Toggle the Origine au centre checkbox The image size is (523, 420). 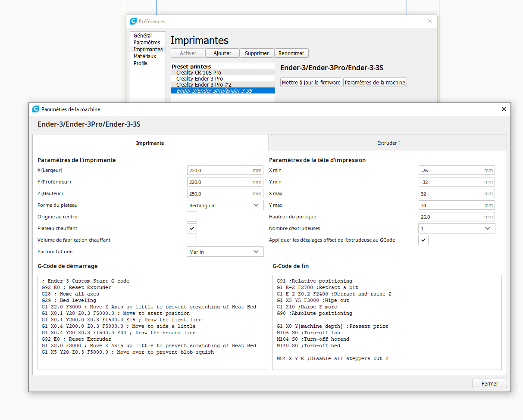click(192, 217)
